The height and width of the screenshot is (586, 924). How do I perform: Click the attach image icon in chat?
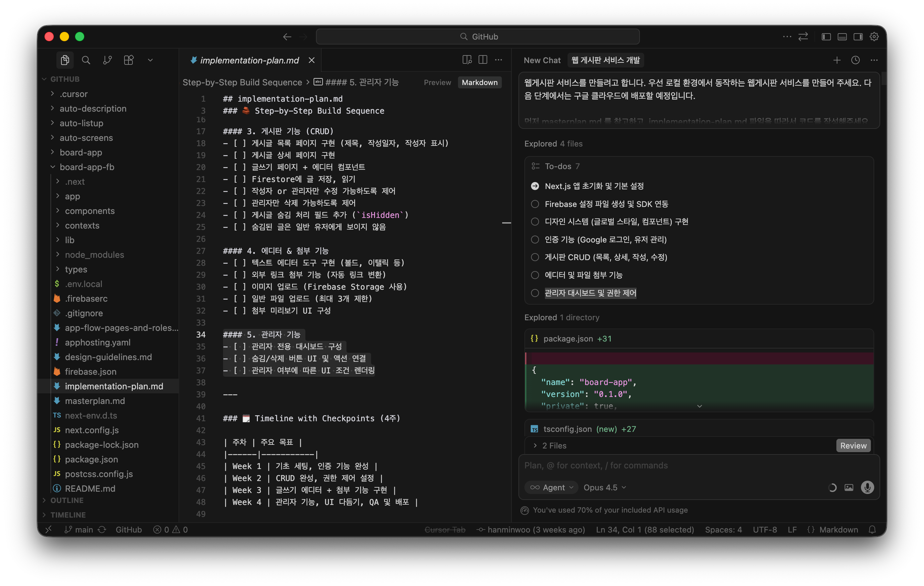pyautogui.click(x=849, y=487)
